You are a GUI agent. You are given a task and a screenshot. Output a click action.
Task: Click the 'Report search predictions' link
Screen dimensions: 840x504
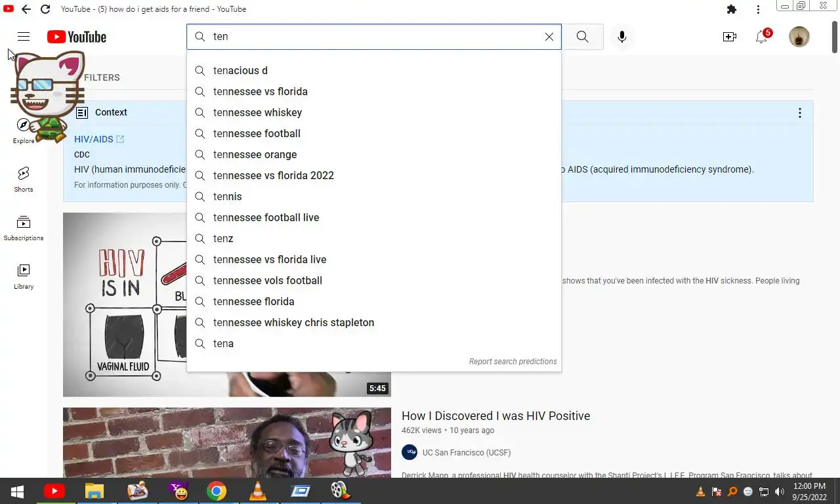[513, 362]
